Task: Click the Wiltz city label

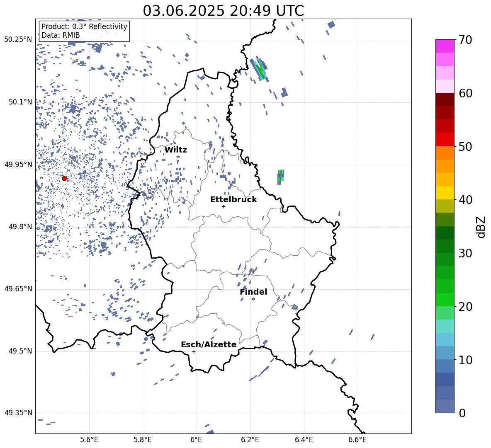Action: click(176, 150)
